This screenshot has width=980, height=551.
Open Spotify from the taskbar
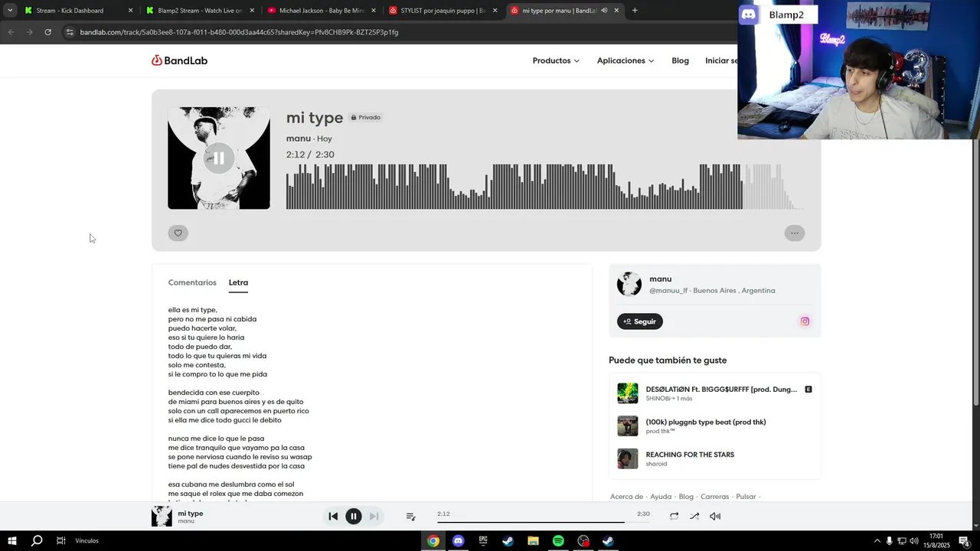click(558, 541)
